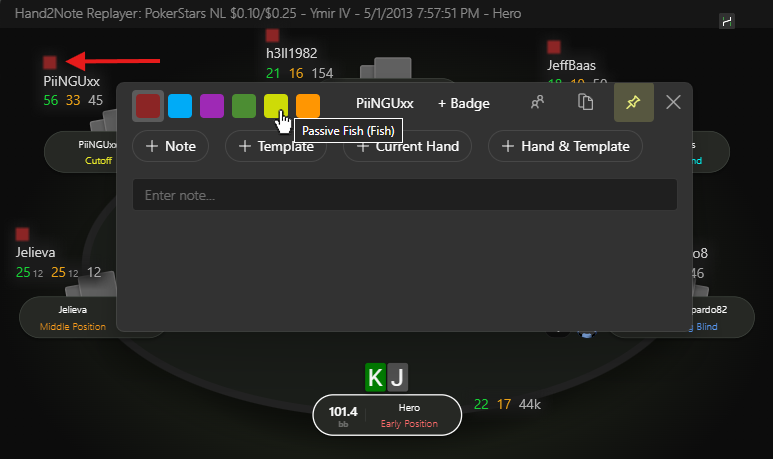Click PiiNGUxx player name at table
This screenshot has width=773, height=459.
[71, 81]
